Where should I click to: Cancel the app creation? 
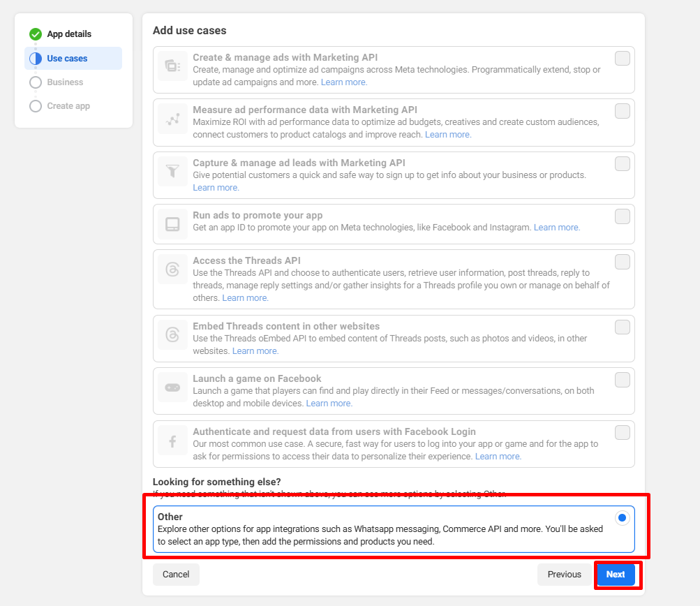[x=176, y=575]
